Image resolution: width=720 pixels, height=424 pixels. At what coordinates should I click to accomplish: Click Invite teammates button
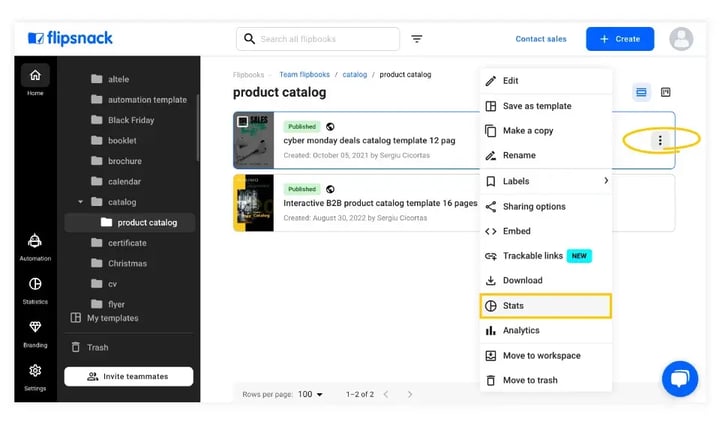(x=129, y=376)
